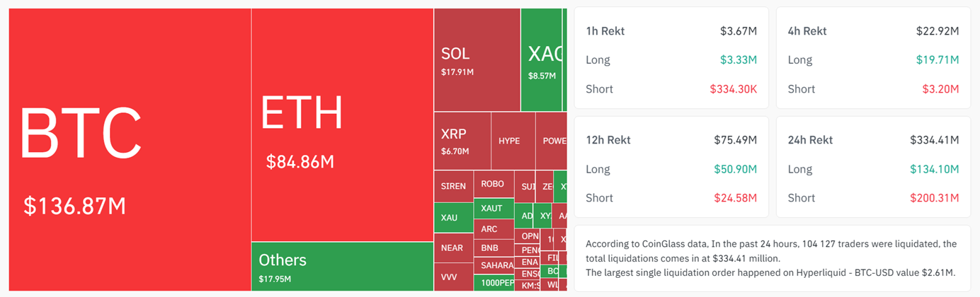This screenshot has width=980, height=297.
Task: Select the ETH $84.86M tile
Action: point(342,125)
